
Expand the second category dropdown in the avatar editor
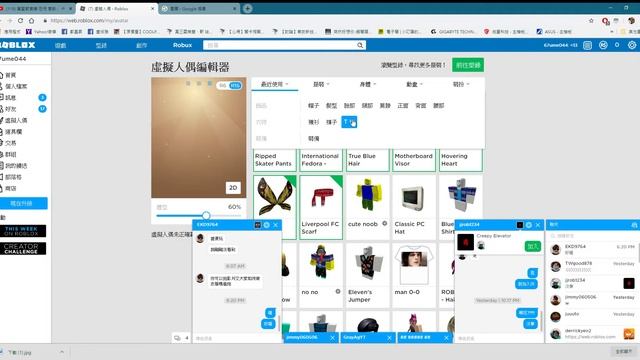321,84
